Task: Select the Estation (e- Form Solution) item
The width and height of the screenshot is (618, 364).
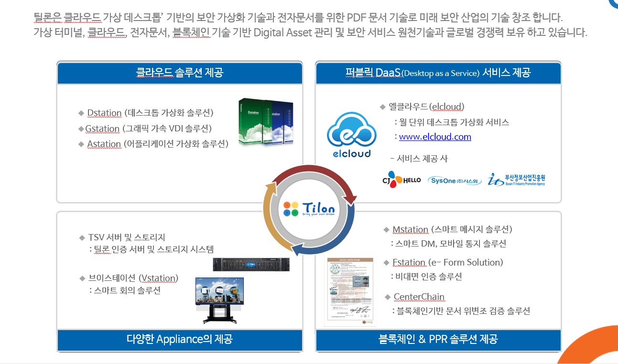Action: click(448, 263)
